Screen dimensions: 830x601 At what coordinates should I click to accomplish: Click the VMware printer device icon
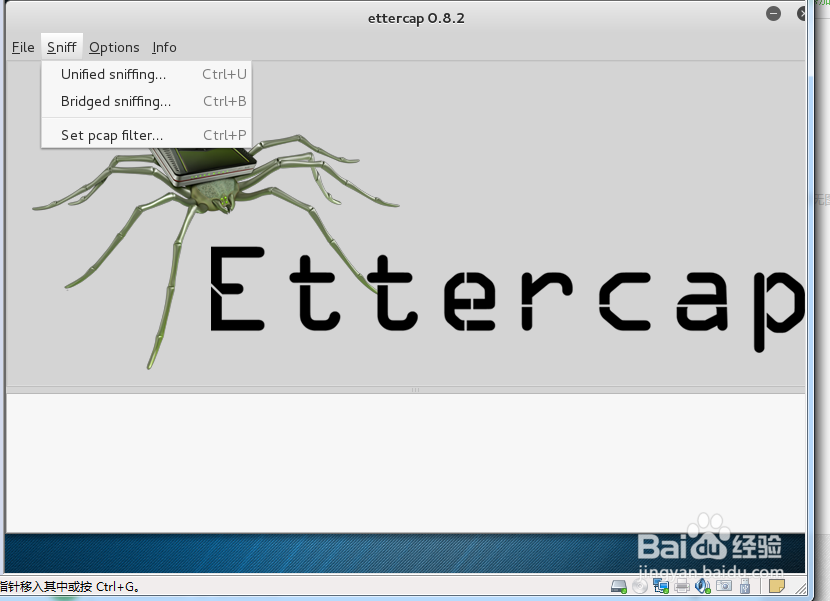pyautogui.click(x=682, y=586)
